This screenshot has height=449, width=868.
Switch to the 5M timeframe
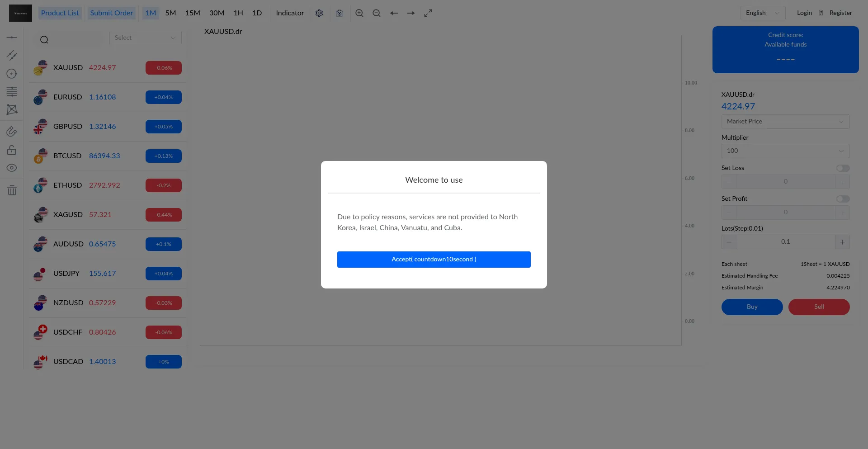coord(170,13)
